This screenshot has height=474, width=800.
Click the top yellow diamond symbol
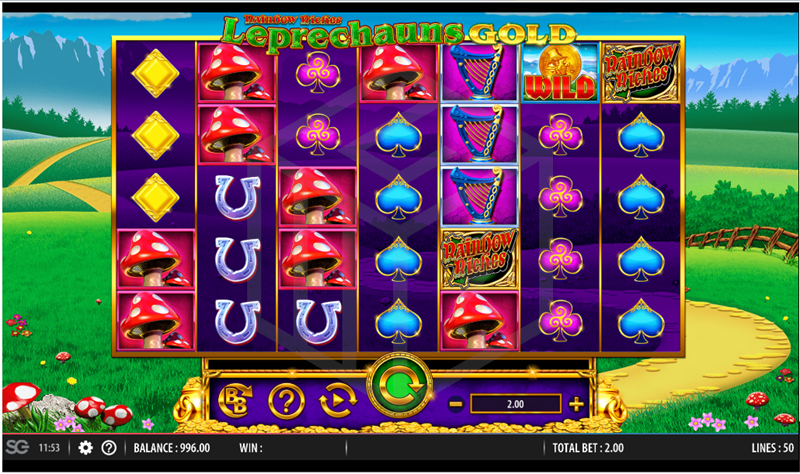pyautogui.click(x=155, y=73)
